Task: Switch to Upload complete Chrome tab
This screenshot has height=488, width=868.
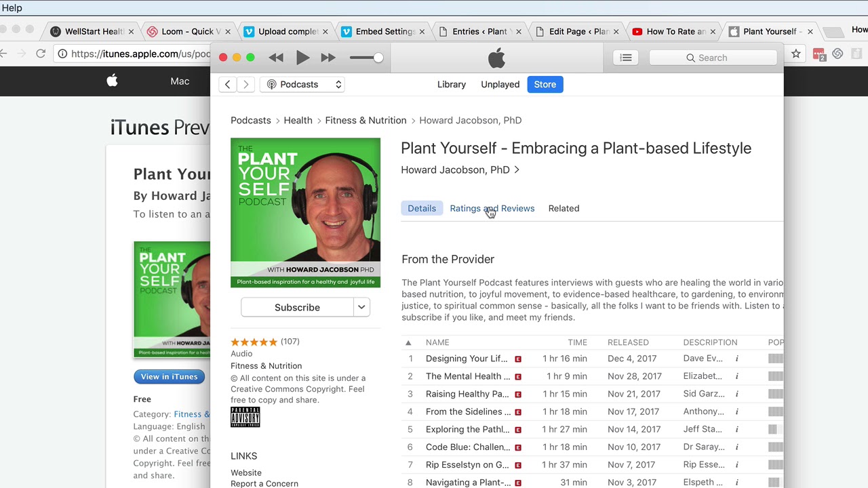Action: tap(288, 31)
